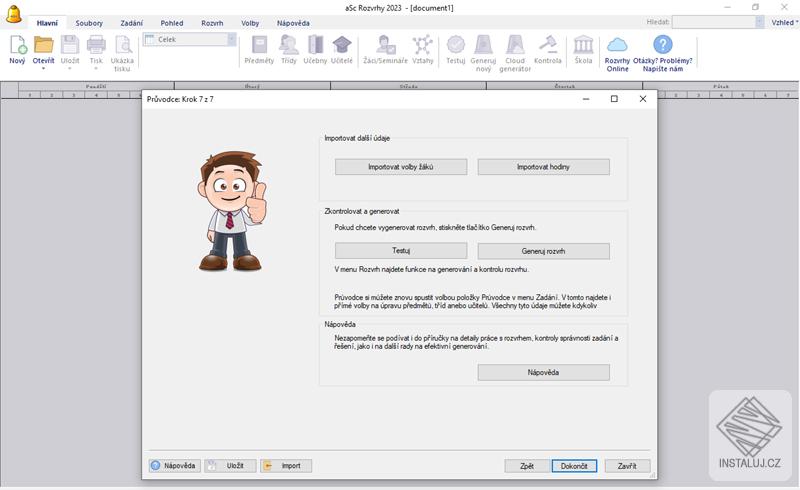800x490 pixels.
Task: Select the Učitelé teachers icon
Action: point(342,45)
